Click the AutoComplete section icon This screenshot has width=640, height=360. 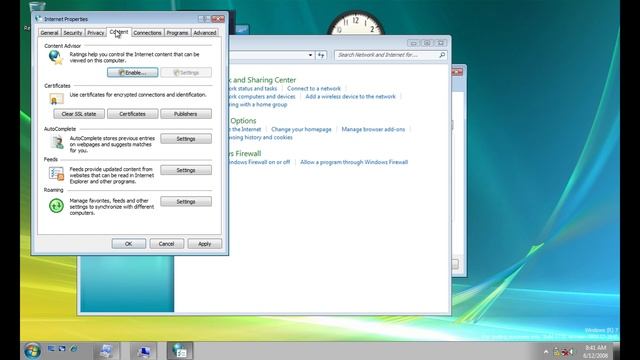57,142
